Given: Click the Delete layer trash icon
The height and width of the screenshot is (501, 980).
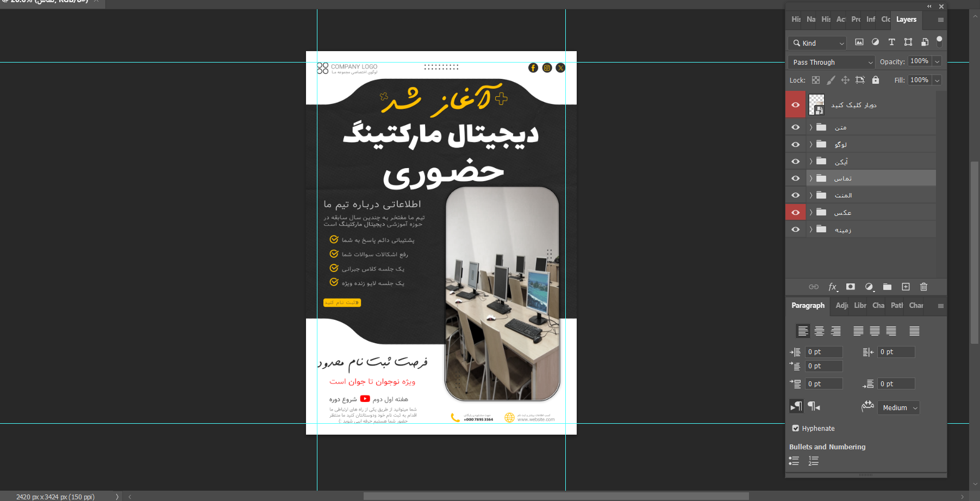Looking at the screenshot, I should pyautogui.click(x=923, y=287).
